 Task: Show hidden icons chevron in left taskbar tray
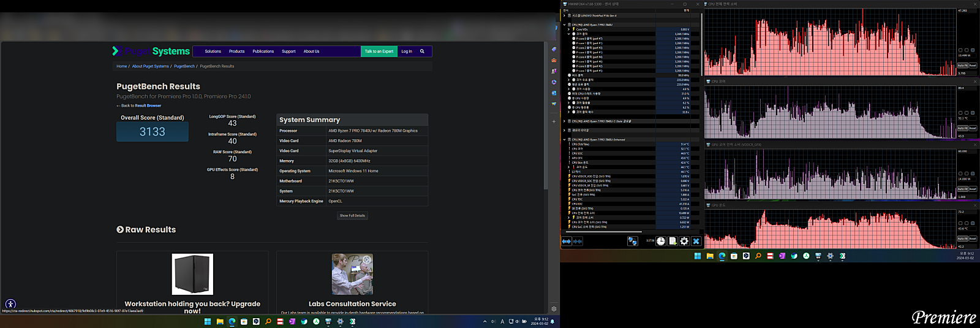(485, 321)
